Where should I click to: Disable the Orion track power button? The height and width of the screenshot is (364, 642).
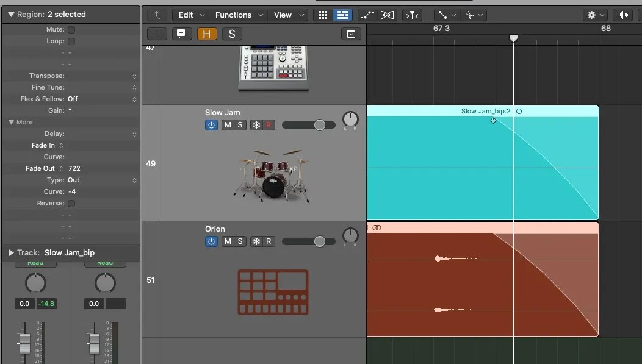pos(211,241)
